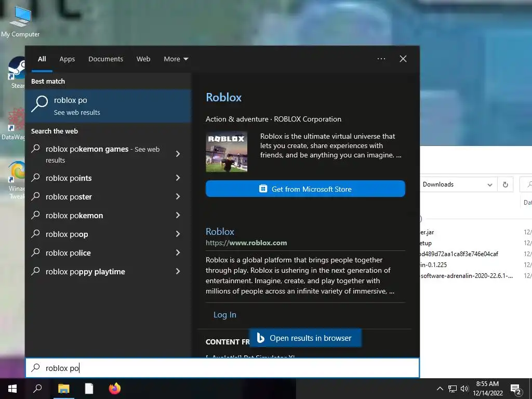
Task: Open the DataWag desktop shortcut icon
Action: coord(14,124)
